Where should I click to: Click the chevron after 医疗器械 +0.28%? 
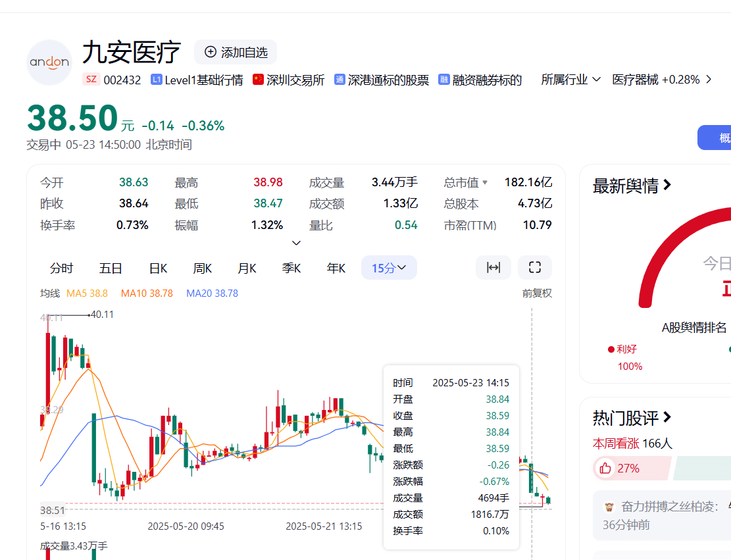click(x=709, y=80)
